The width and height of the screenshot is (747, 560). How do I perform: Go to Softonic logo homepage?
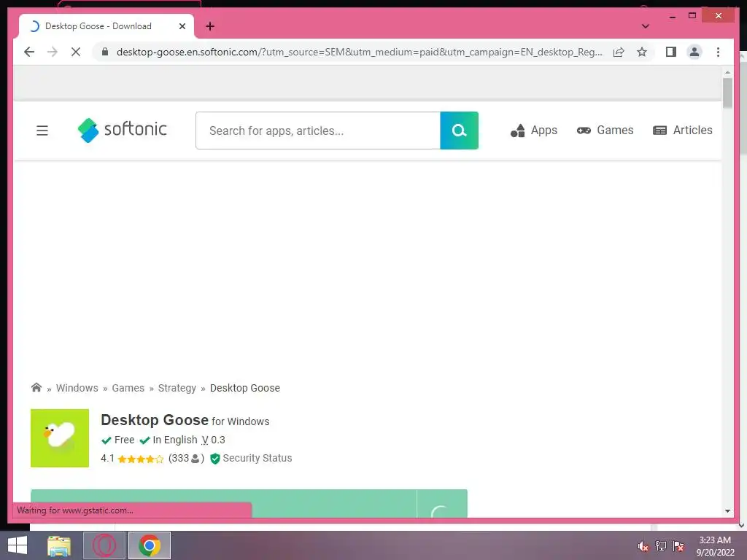122,130
